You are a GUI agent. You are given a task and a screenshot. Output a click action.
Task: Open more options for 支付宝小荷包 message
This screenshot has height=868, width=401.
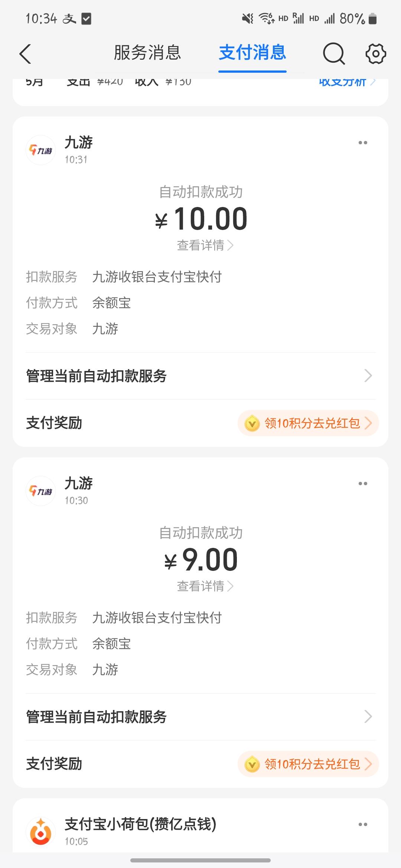click(363, 825)
